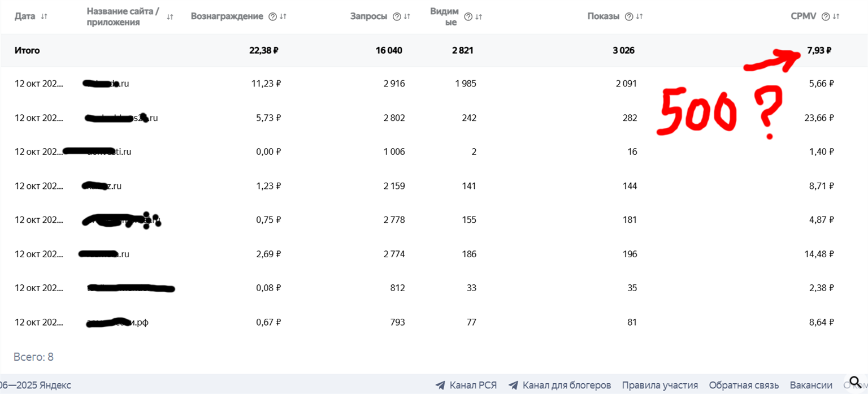Click the question mark icon beside Показы
The height and width of the screenshot is (394, 868).
point(628,16)
